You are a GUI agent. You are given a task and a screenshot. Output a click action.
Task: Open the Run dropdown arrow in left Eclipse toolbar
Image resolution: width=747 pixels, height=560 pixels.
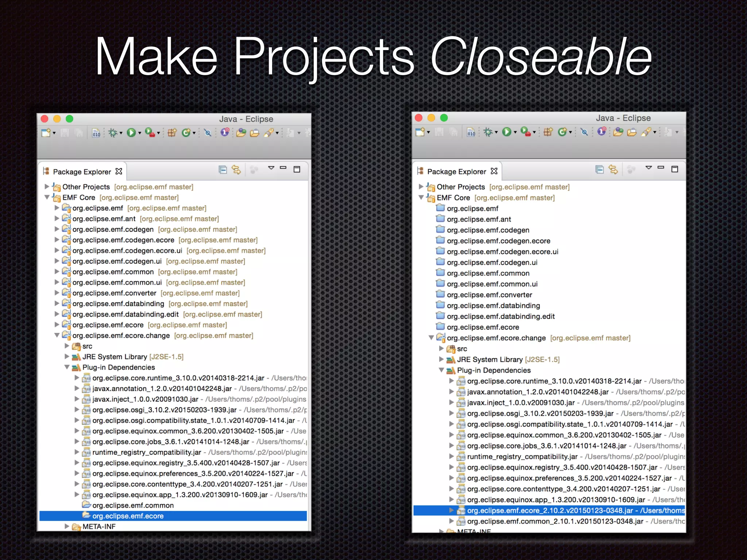click(x=139, y=133)
